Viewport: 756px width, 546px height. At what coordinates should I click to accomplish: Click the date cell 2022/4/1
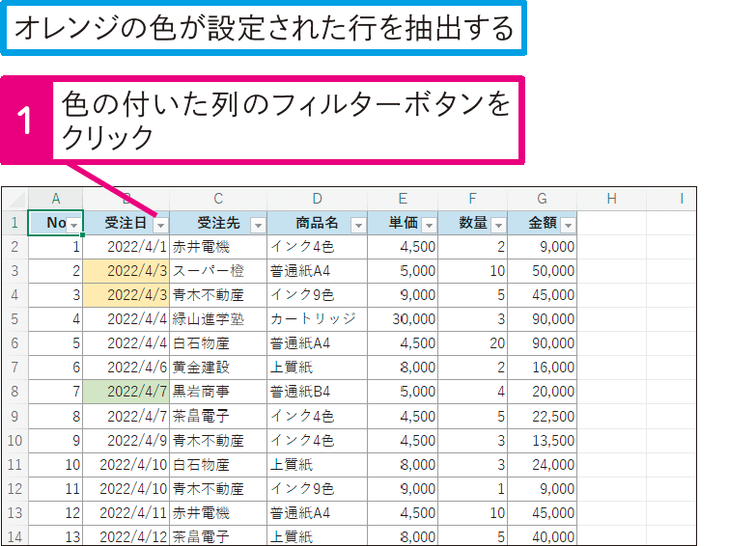126,247
